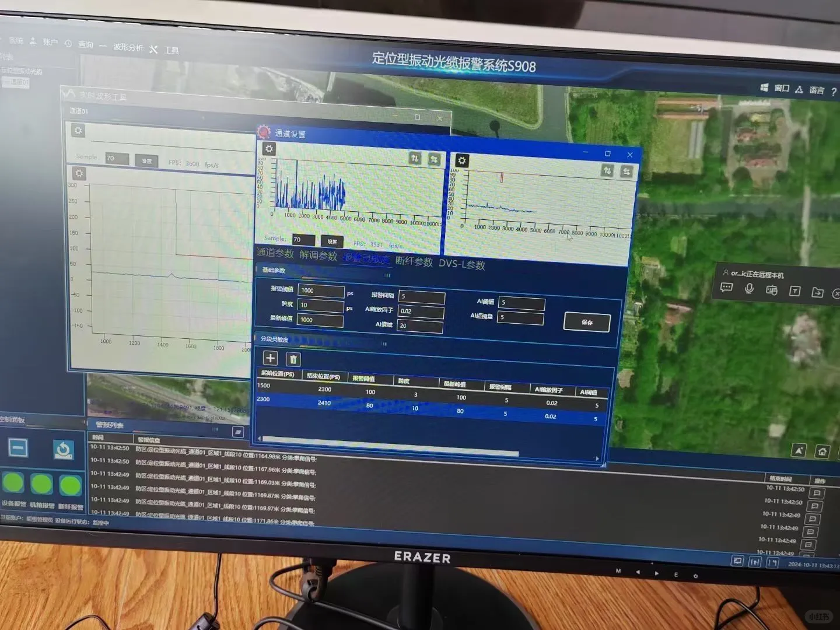Click the AI值域 input field showing 20
The height and width of the screenshot is (630, 840).
419,326
